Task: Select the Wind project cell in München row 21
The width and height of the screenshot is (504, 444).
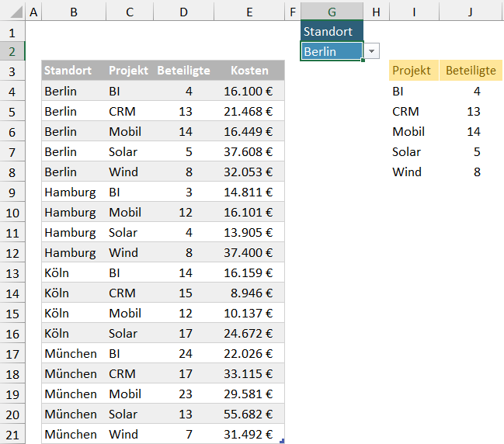Action: [130, 434]
